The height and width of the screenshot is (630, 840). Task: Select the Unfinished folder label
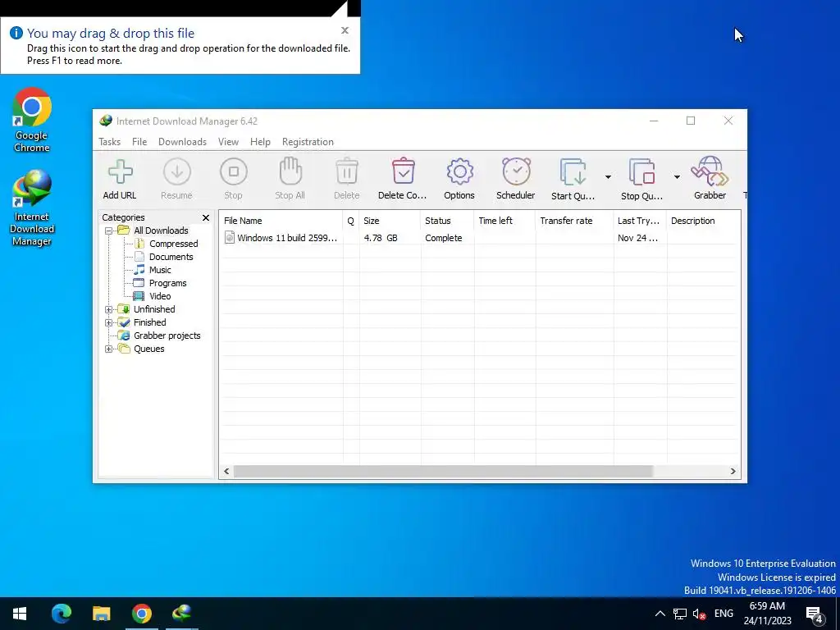(154, 309)
